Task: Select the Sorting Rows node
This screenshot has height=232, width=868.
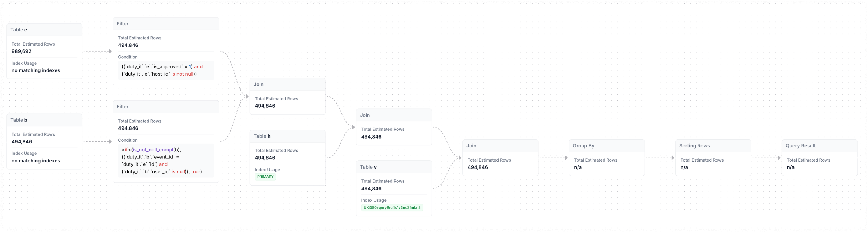Action: click(x=713, y=158)
